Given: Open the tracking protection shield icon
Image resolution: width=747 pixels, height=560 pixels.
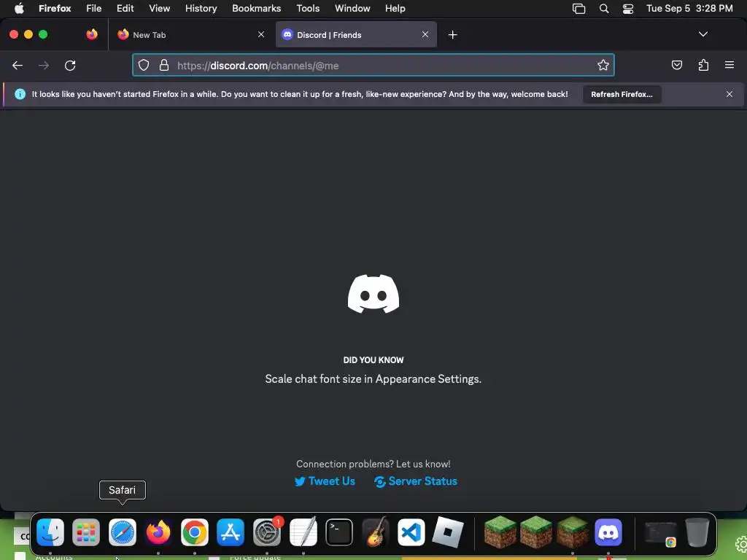Looking at the screenshot, I should (144, 65).
